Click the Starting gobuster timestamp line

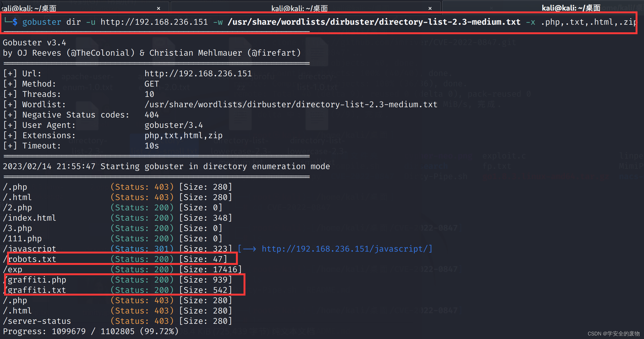(x=166, y=166)
